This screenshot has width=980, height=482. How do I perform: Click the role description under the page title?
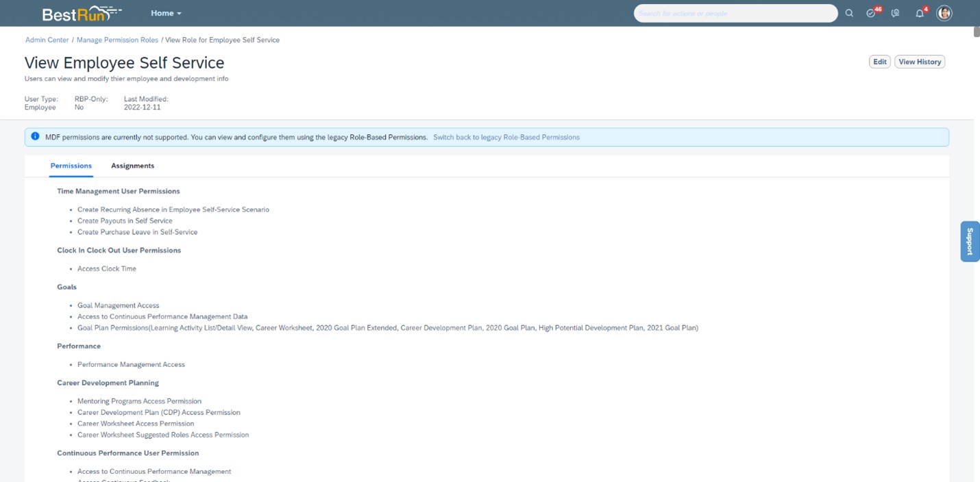(127, 79)
